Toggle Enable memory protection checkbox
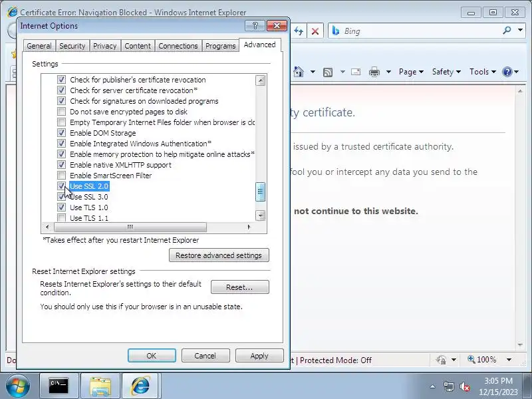 (61, 154)
